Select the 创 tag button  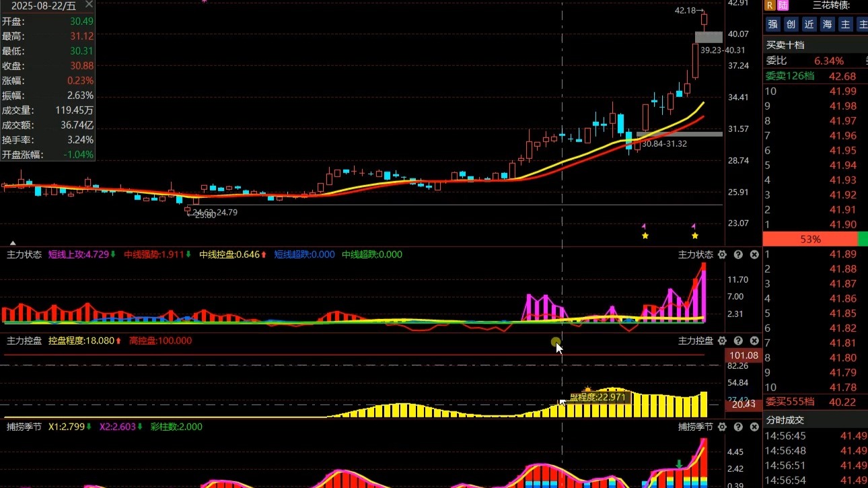click(x=791, y=25)
